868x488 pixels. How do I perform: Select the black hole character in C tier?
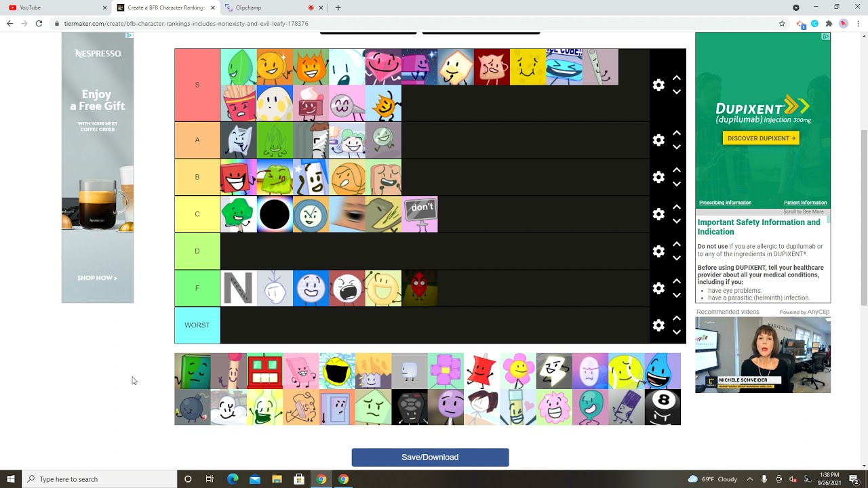point(275,214)
